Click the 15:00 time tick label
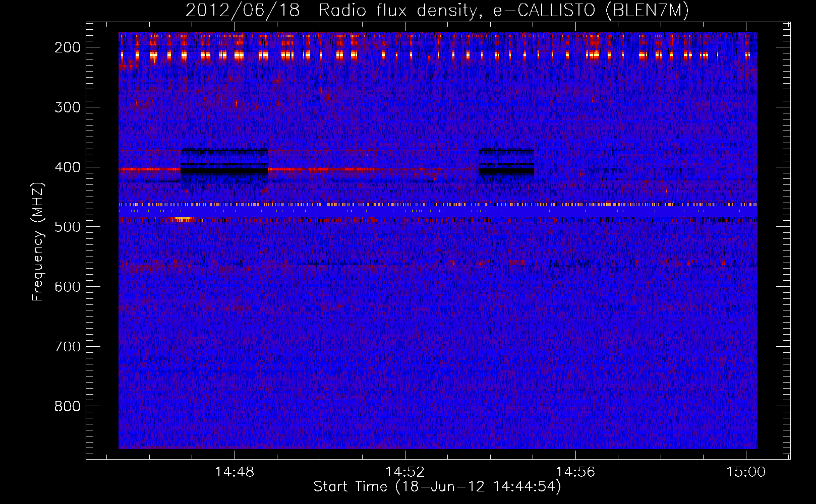This screenshot has height=504, width=816. point(746,472)
